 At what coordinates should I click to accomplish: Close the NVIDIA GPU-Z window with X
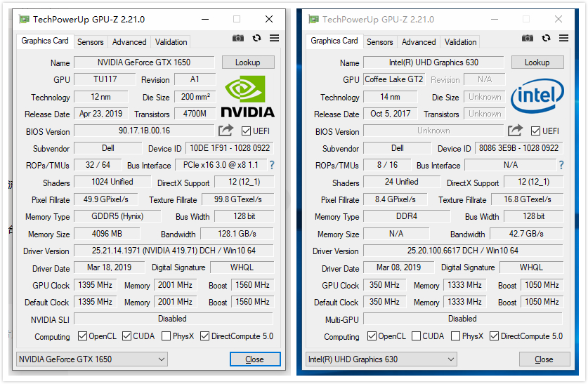click(x=269, y=19)
